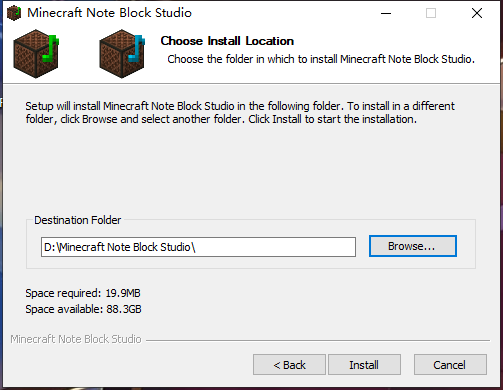Cancel the Minecraft Note Block Studio setup
Image resolution: width=503 pixels, height=390 pixels.
450,365
